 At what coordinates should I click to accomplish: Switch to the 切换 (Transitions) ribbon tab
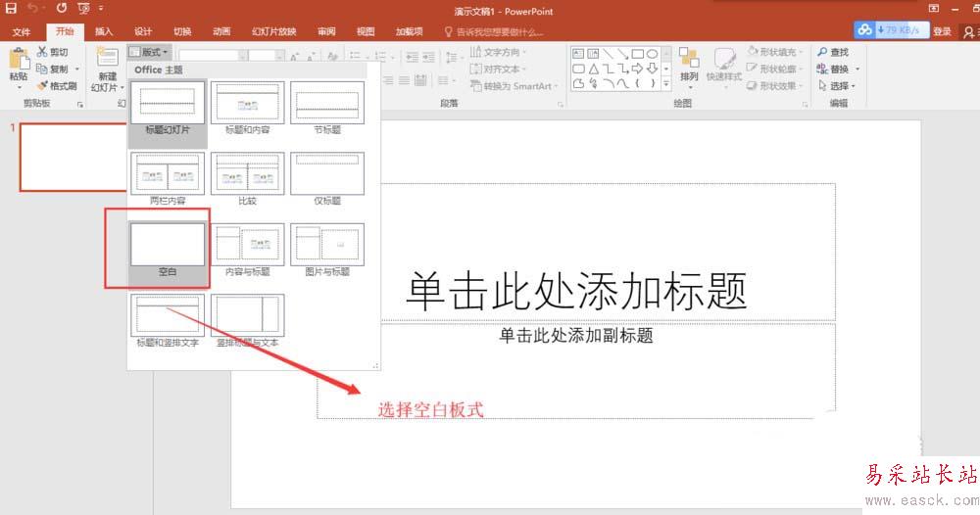click(182, 32)
